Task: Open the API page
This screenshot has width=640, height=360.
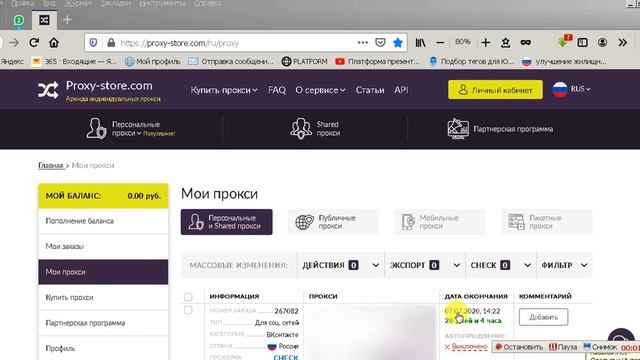Action: [x=401, y=90]
